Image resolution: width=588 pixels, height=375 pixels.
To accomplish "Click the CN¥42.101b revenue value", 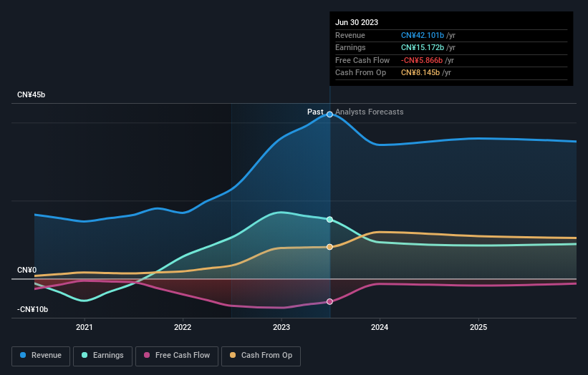I will pos(423,35).
